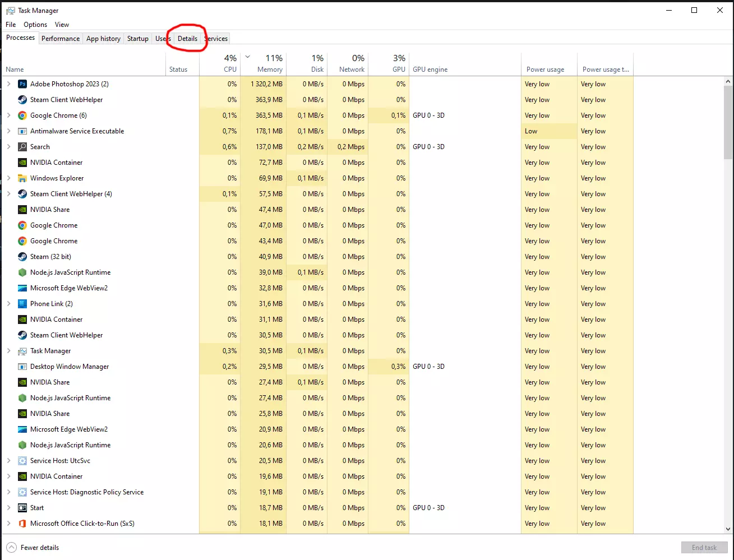Viewport: 734px width, 560px height.
Task: Click the Task Manager process row icon
Action: tap(22, 351)
